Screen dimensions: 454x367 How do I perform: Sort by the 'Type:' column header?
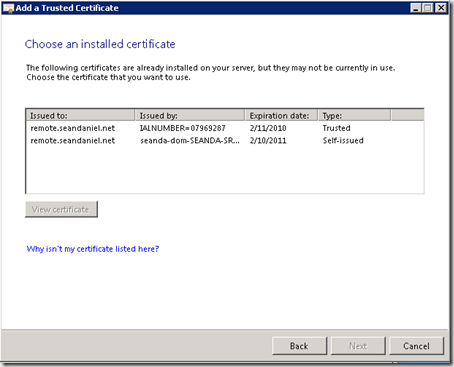354,115
